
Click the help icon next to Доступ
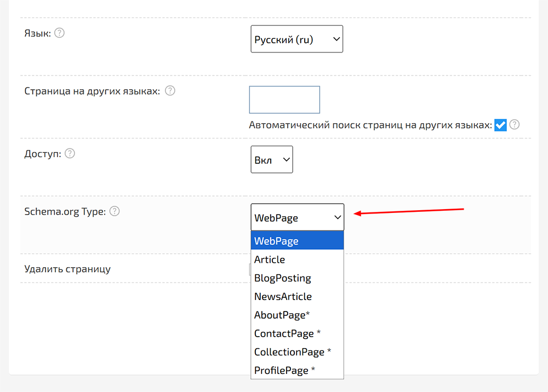coord(70,154)
